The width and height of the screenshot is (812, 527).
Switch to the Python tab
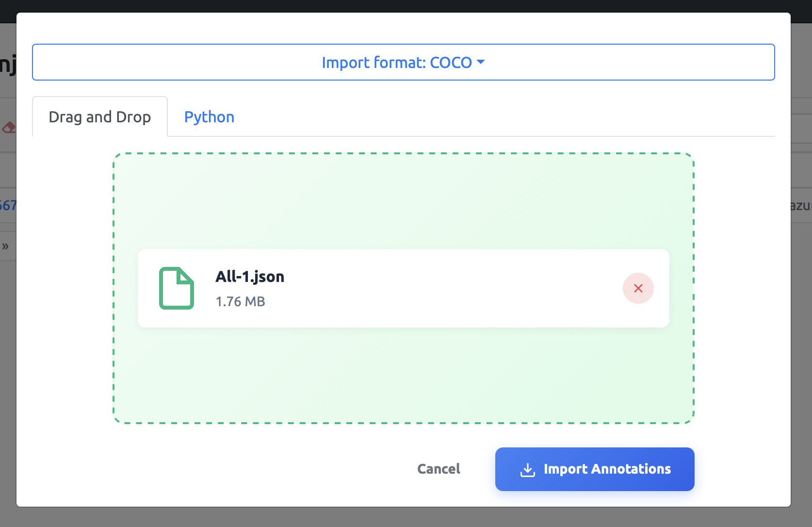(x=209, y=117)
